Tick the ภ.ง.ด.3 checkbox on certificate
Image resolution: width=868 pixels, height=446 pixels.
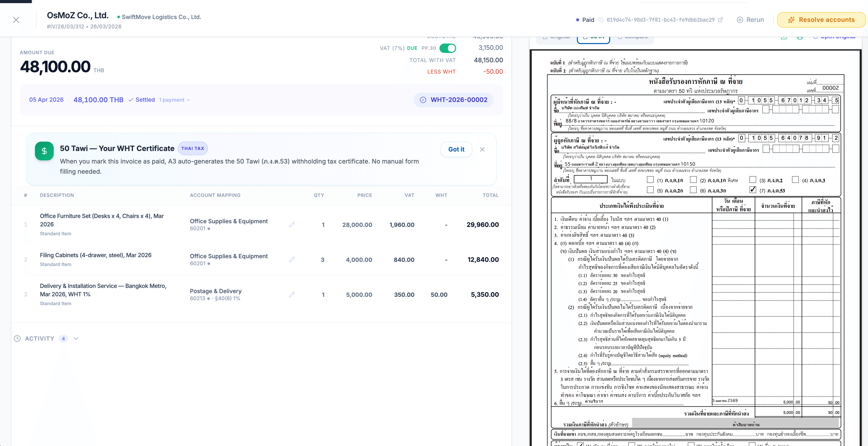(795, 180)
